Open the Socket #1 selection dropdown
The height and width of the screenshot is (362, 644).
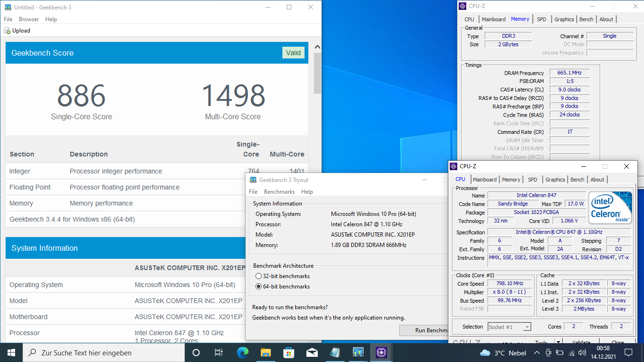pos(510,327)
